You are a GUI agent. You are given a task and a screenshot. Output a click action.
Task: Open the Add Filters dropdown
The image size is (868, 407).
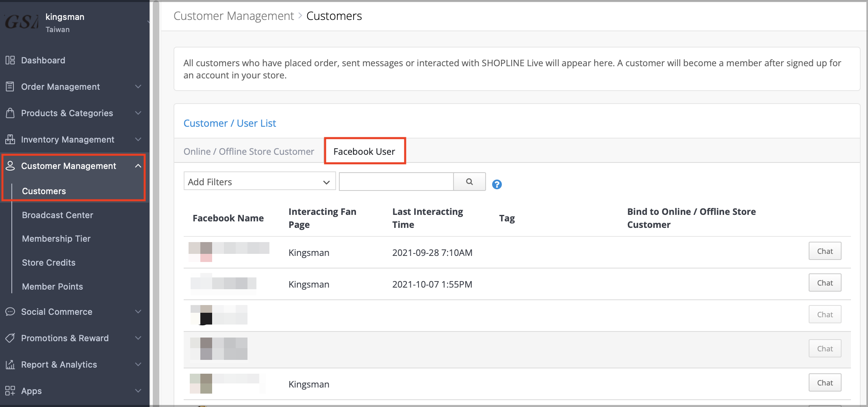tap(259, 182)
